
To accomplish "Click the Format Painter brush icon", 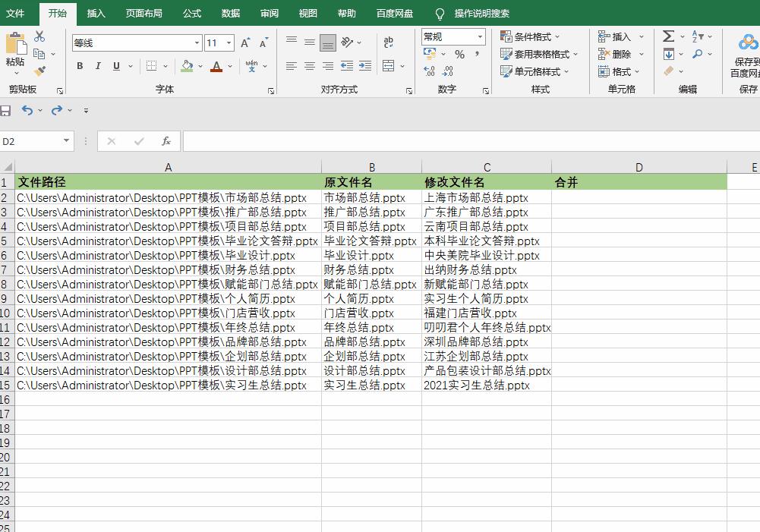I will (39, 71).
